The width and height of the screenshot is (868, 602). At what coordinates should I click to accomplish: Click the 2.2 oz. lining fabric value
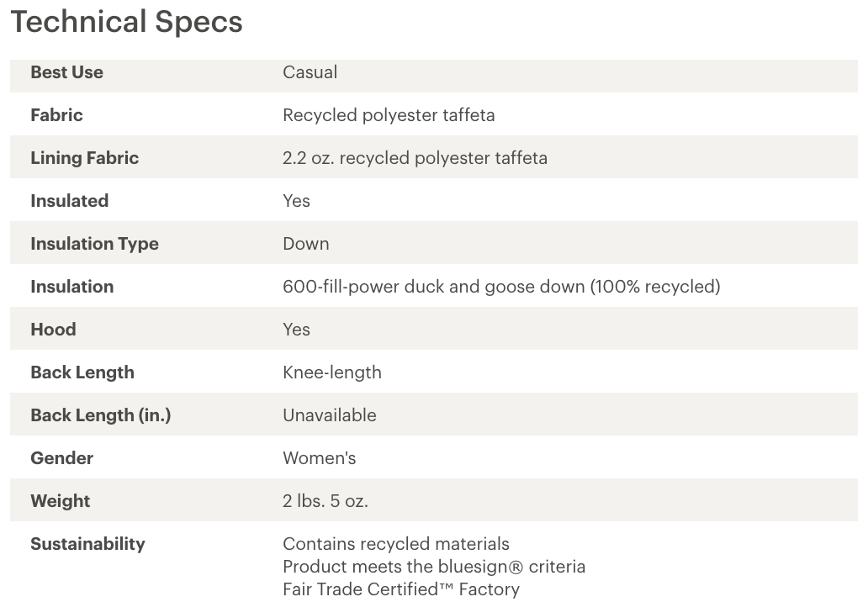pyautogui.click(x=415, y=158)
